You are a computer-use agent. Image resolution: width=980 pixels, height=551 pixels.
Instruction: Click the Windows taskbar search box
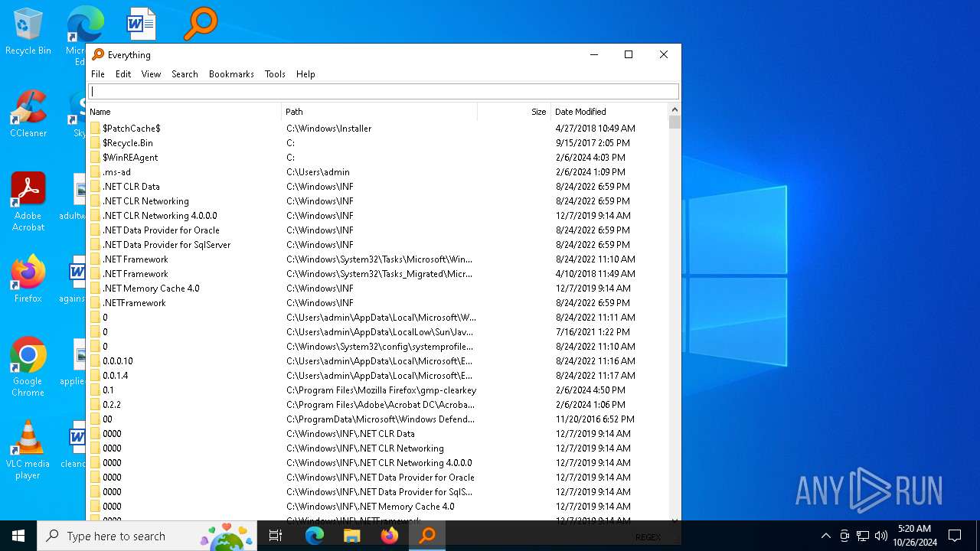tap(147, 536)
